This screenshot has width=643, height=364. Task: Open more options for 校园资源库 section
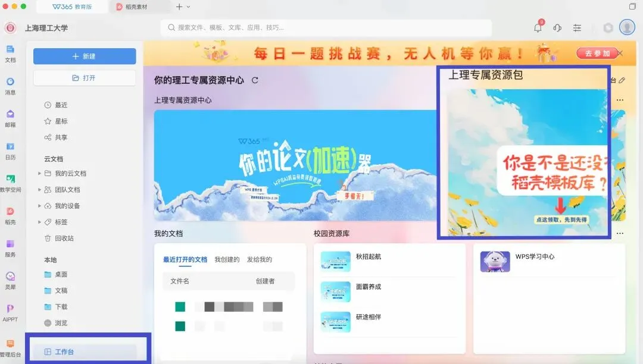coord(620,233)
